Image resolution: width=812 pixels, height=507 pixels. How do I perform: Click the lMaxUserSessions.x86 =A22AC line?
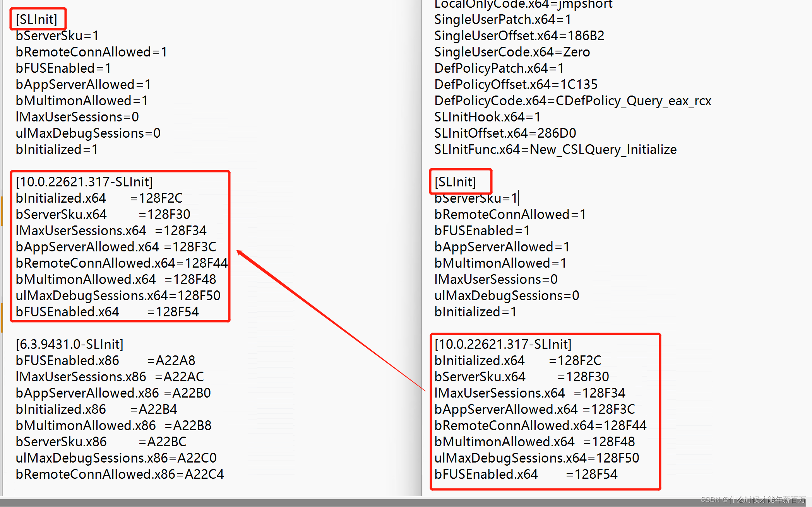click(x=110, y=377)
